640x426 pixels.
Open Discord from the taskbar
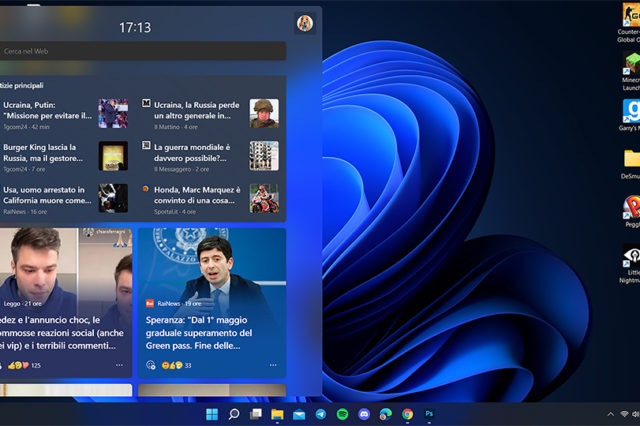pos(364,414)
